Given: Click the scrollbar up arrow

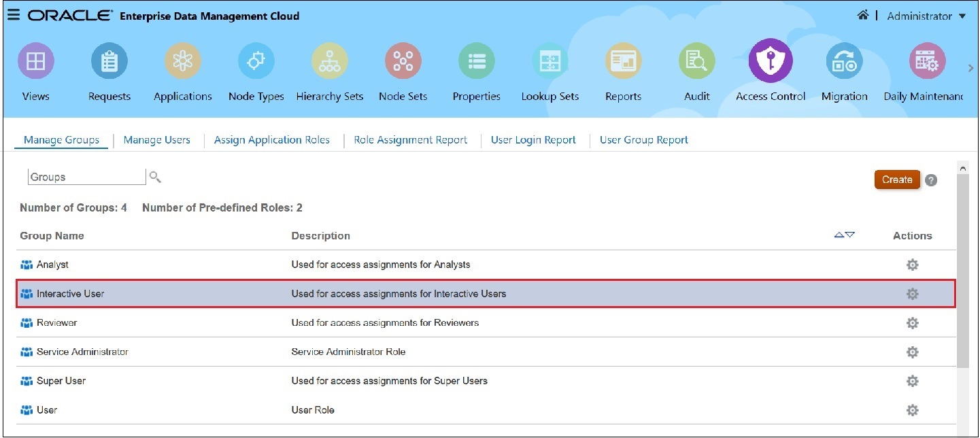Looking at the screenshot, I should point(963,167).
